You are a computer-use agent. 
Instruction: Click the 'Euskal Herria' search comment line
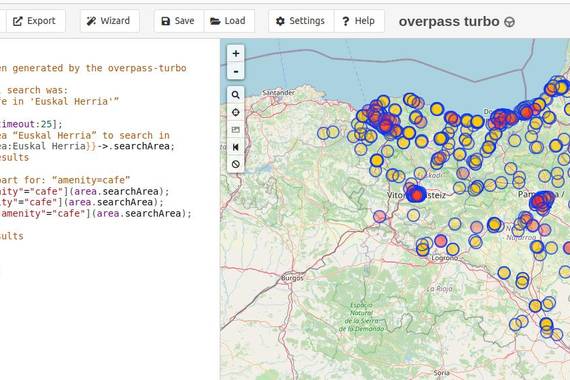click(59, 101)
